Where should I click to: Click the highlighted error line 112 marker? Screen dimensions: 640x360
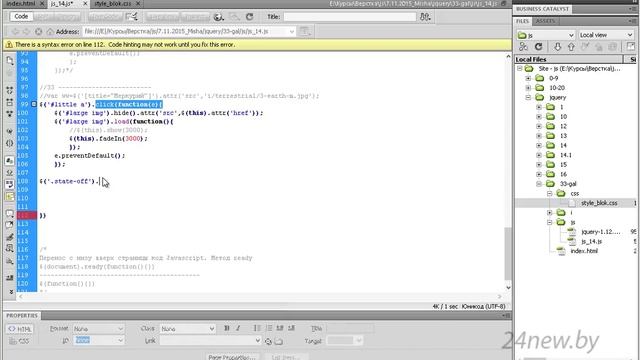(27, 215)
